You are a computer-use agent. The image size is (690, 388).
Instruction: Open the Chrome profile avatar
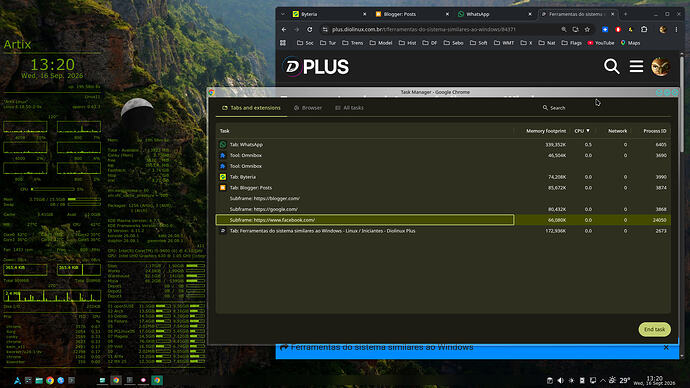click(663, 29)
